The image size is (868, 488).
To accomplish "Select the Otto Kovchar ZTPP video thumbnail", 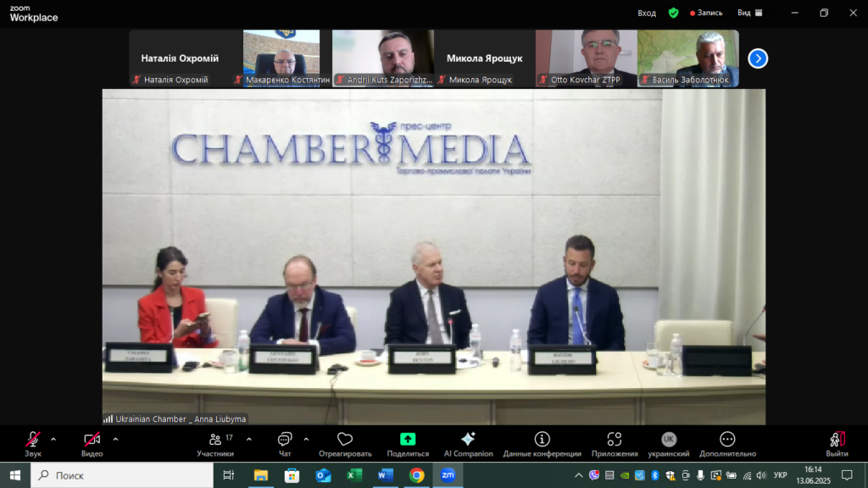I will point(586,58).
